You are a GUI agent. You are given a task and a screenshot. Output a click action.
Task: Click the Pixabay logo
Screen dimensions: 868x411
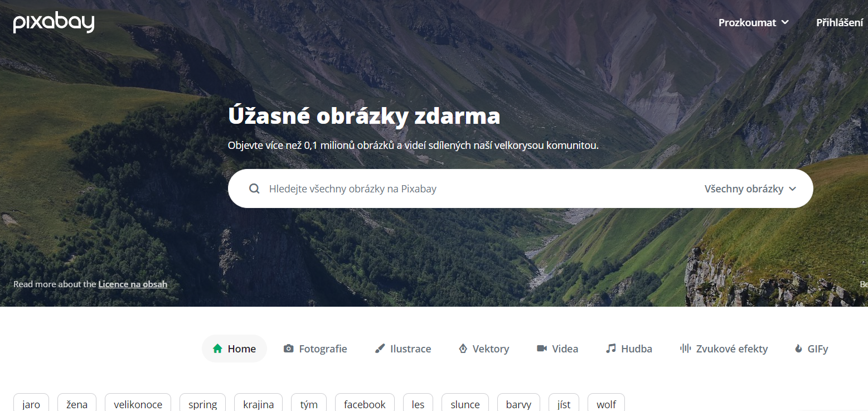pyautogui.click(x=54, y=22)
